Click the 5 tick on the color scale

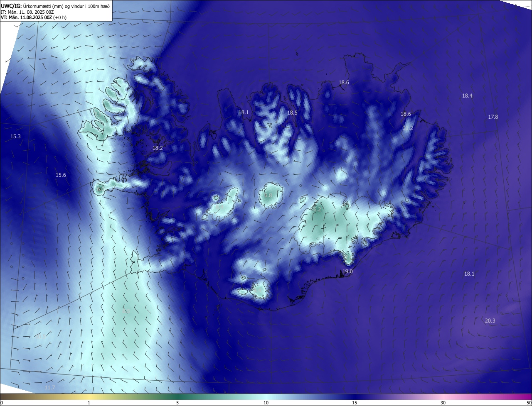pos(177,403)
